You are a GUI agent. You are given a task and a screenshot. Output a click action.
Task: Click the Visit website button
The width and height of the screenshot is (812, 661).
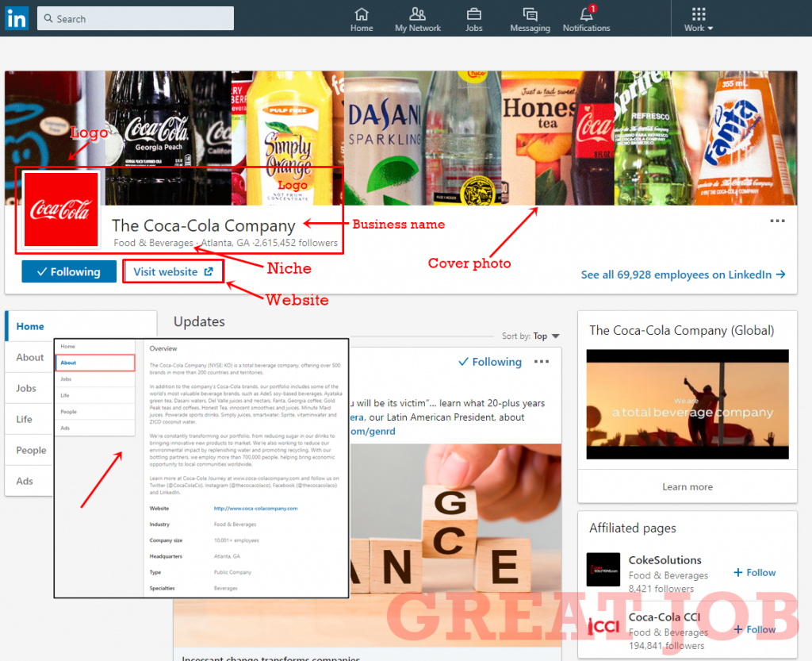173,271
